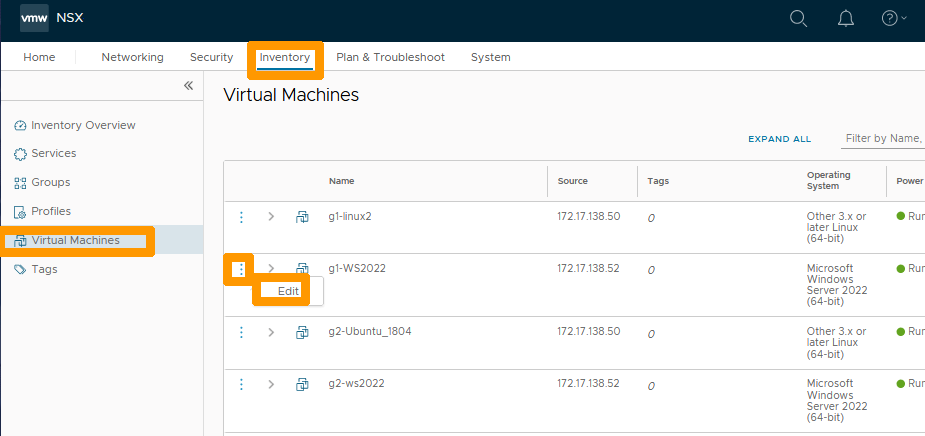
Task: Click source 172.17.138.50 for g2-Ubuntu_1804
Action: pos(588,331)
